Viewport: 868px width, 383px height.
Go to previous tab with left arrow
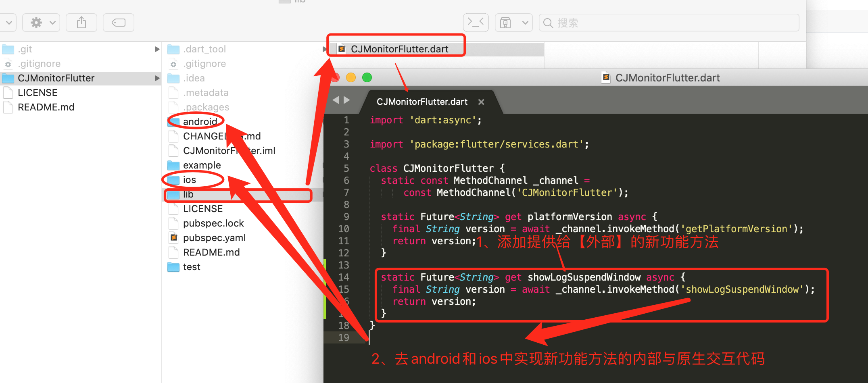coord(336,100)
